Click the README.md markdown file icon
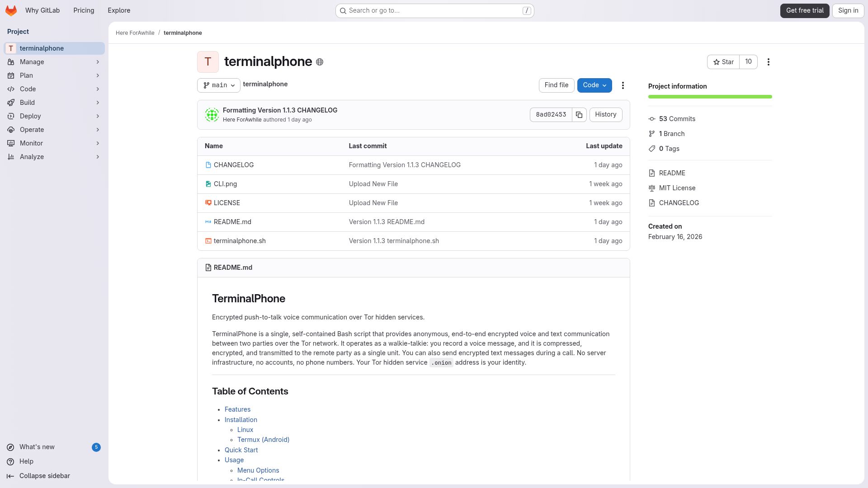 (208, 222)
